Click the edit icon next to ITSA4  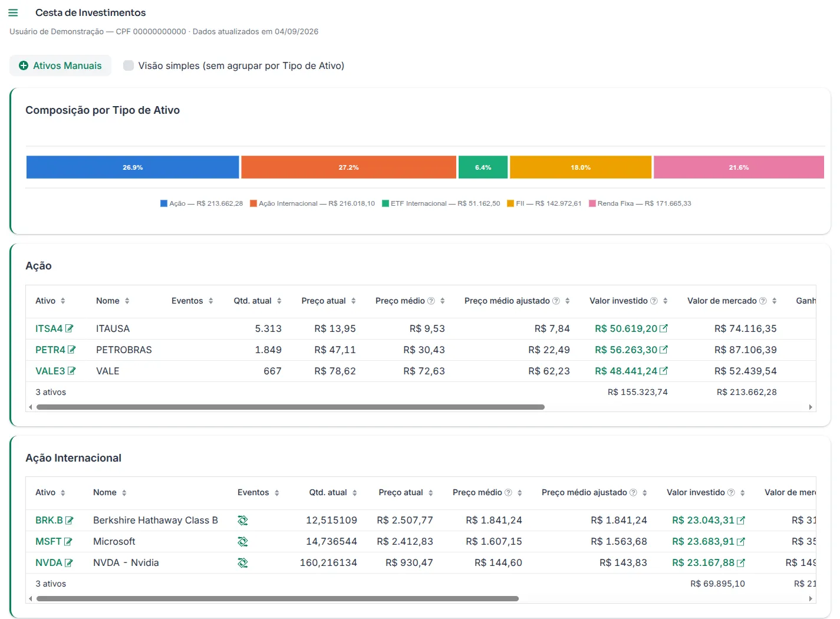[x=70, y=328]
